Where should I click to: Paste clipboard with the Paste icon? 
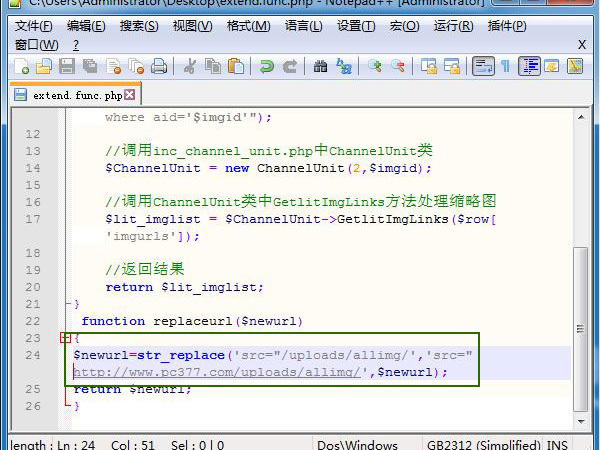pyautogui.click(x=236, y=66)
